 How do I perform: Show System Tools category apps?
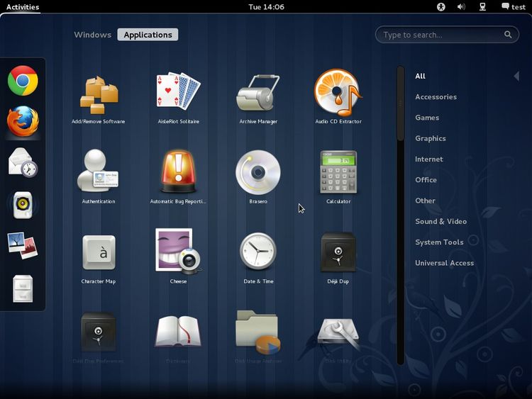[439, 242]
